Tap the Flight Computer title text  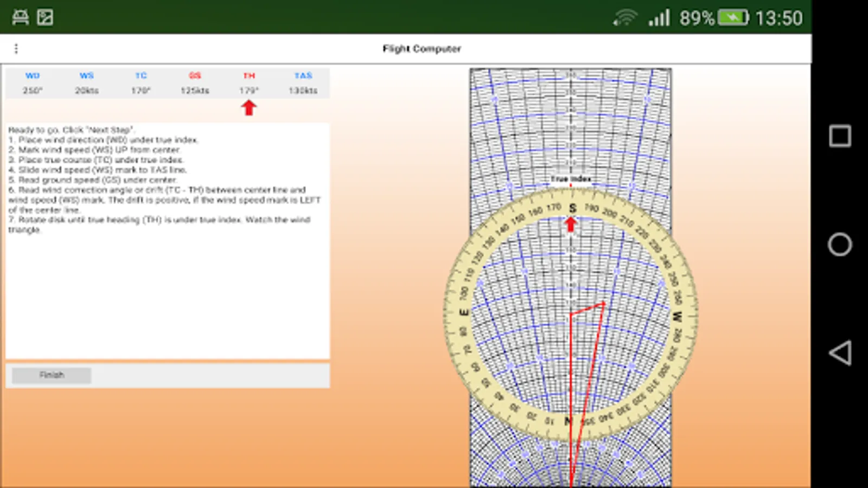[422, 49]
